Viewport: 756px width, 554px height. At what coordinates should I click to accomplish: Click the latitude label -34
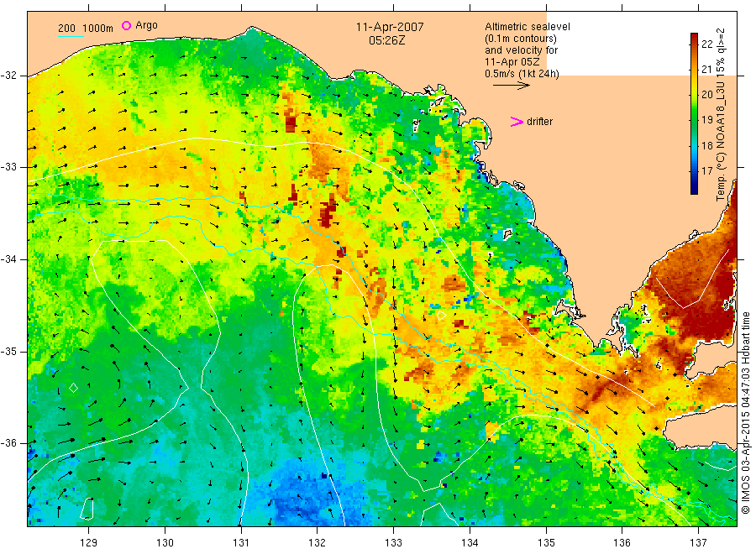tap(8, 259)
